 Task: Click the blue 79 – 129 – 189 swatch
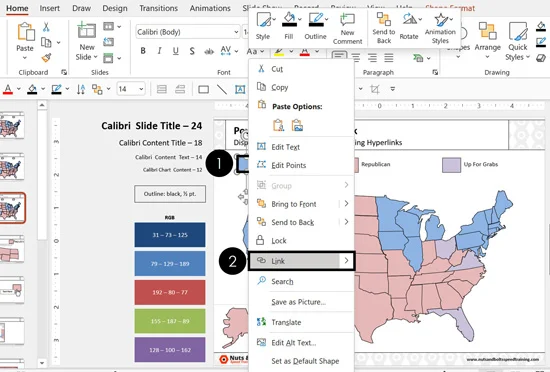[170, 263]
